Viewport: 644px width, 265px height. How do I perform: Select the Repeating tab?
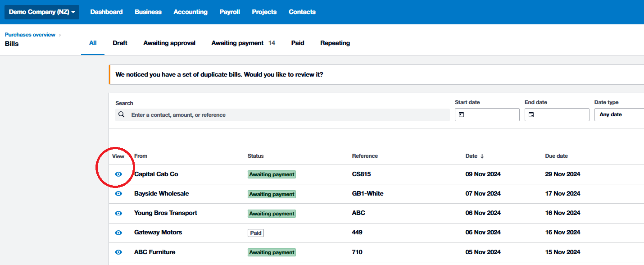tap(335, 43)
